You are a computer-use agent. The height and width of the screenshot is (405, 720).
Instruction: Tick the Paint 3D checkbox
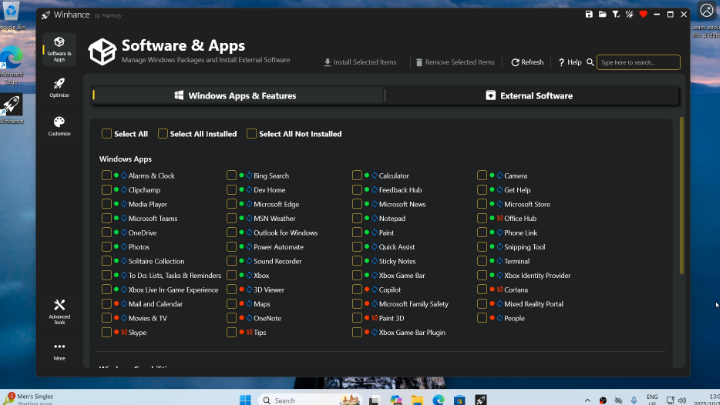click(x=357, y=318)
